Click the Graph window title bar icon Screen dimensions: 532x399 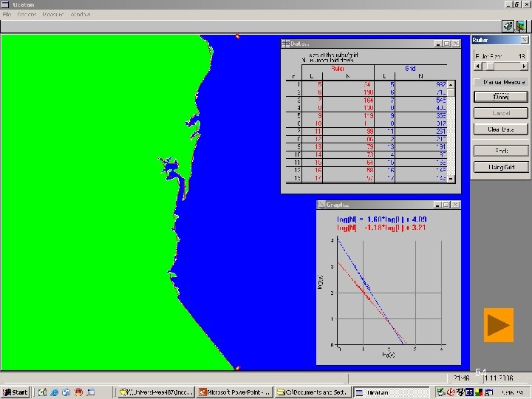(321, 205)
